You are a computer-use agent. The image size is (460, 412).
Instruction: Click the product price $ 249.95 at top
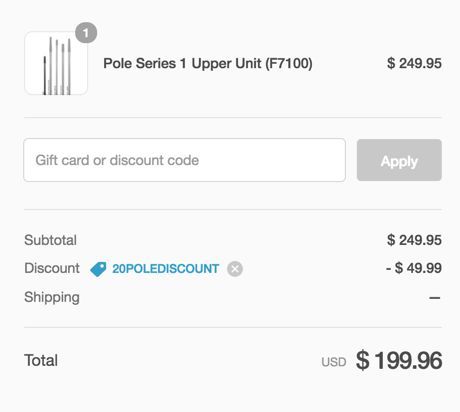pos(414,63)
